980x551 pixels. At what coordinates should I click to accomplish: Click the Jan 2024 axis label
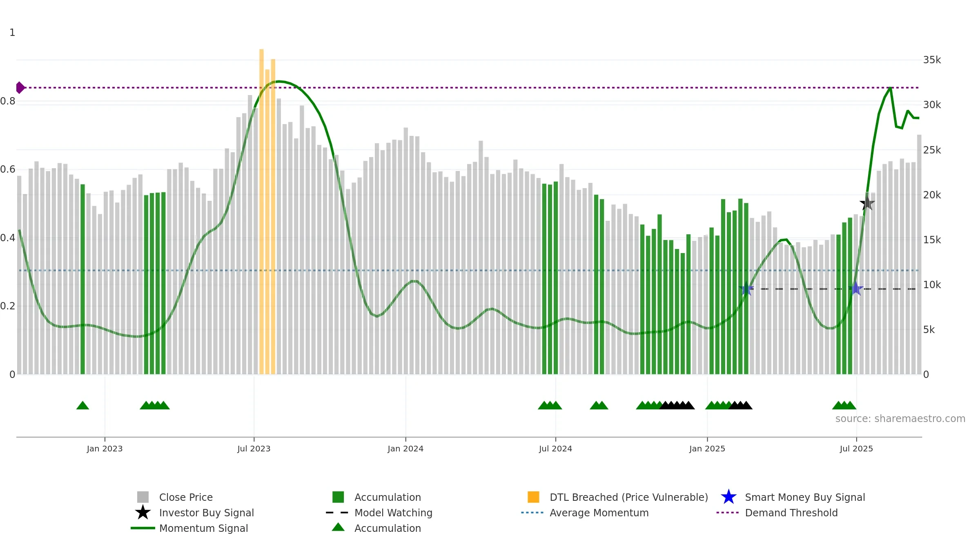(405, 449)
